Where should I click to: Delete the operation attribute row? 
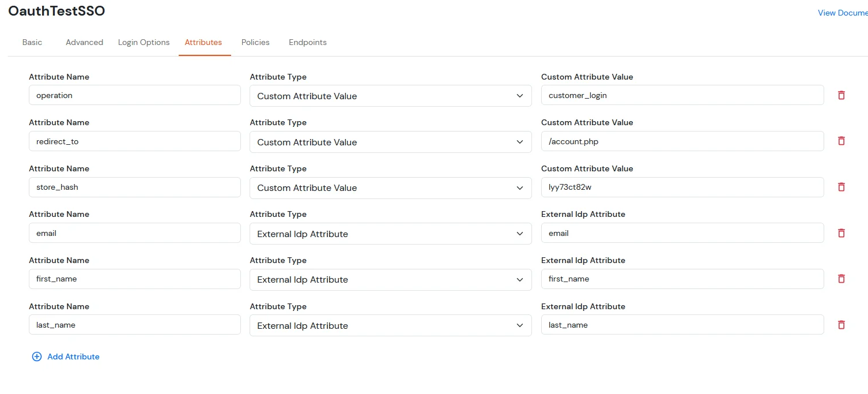(x=841, y=95)
